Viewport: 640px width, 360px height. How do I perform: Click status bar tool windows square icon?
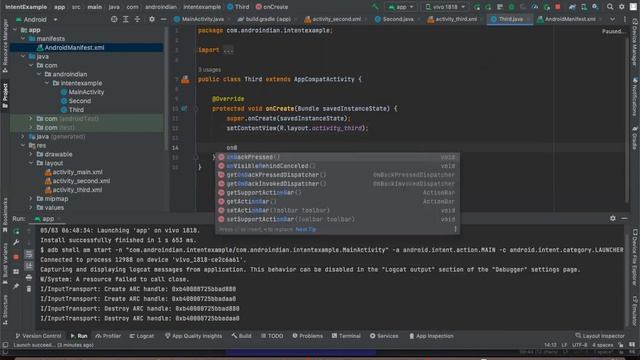pos(5,345)
